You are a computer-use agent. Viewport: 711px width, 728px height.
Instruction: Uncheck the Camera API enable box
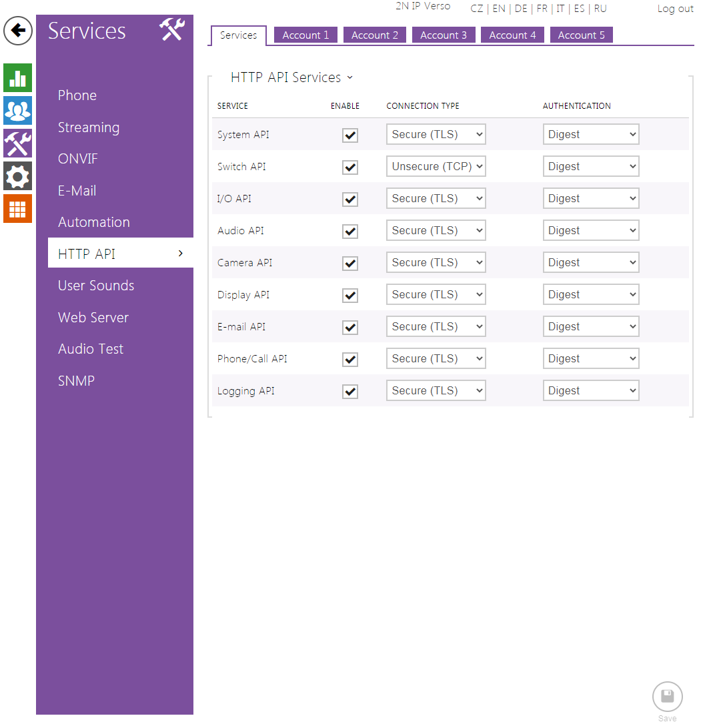[x=349, y=263]
